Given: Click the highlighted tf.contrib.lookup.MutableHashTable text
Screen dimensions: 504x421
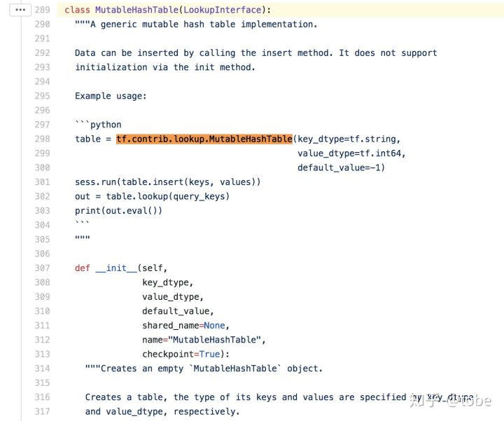Looking at the screenshot, I should [204, 139].
